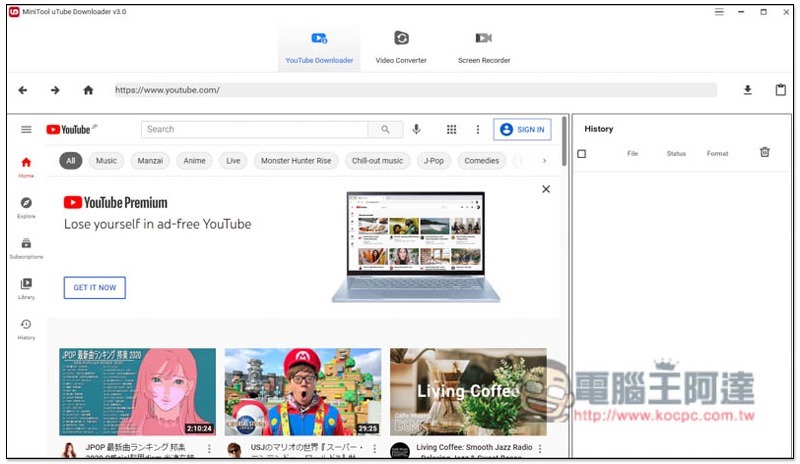Select the All category chip

pos(70,161)
